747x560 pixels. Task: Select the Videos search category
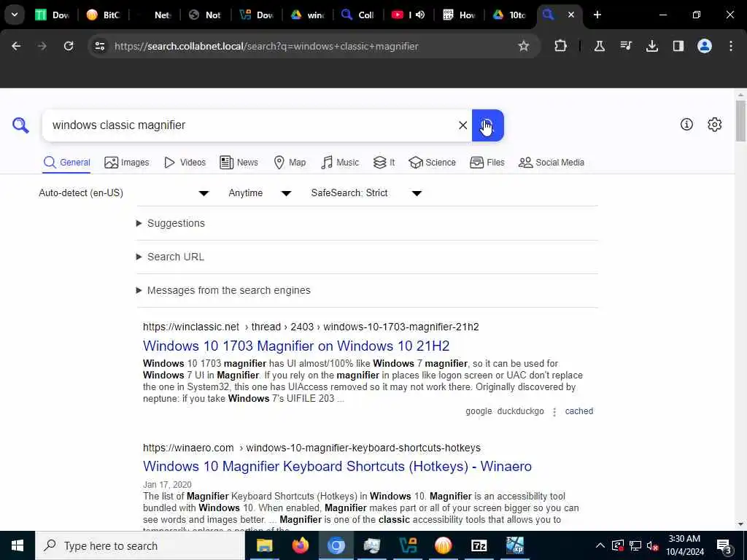pos(185,163)
